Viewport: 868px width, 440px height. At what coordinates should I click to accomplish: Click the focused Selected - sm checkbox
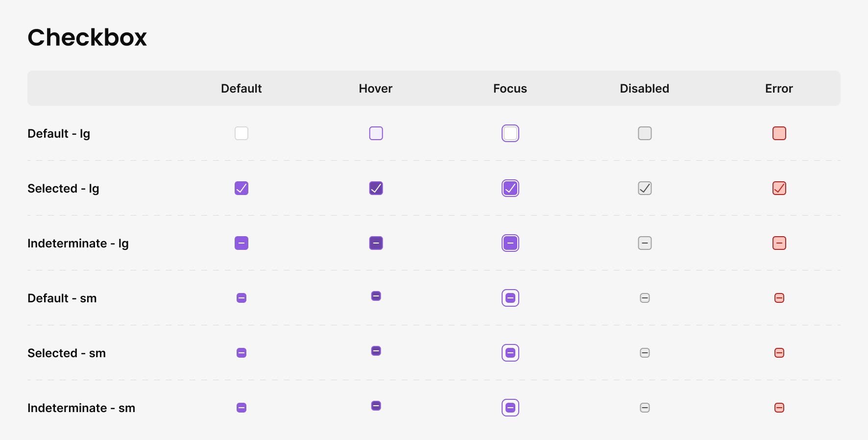pyautogui.click(x=510, y=353)
